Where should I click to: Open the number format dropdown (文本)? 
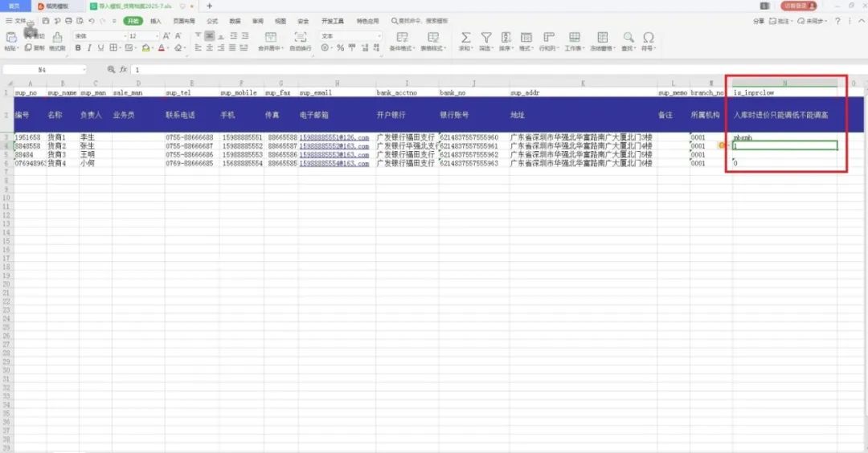pyautogui.click(x=351, y=36)
